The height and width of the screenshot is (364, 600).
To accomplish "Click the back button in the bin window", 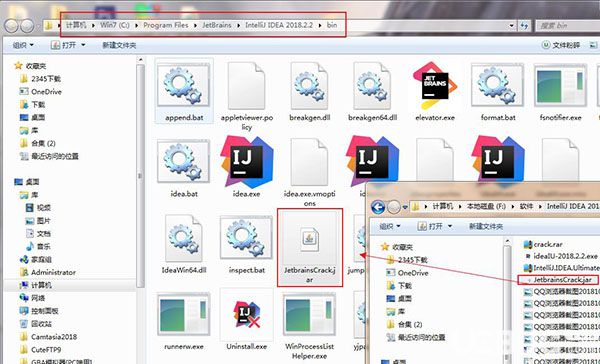I will 11,26.
